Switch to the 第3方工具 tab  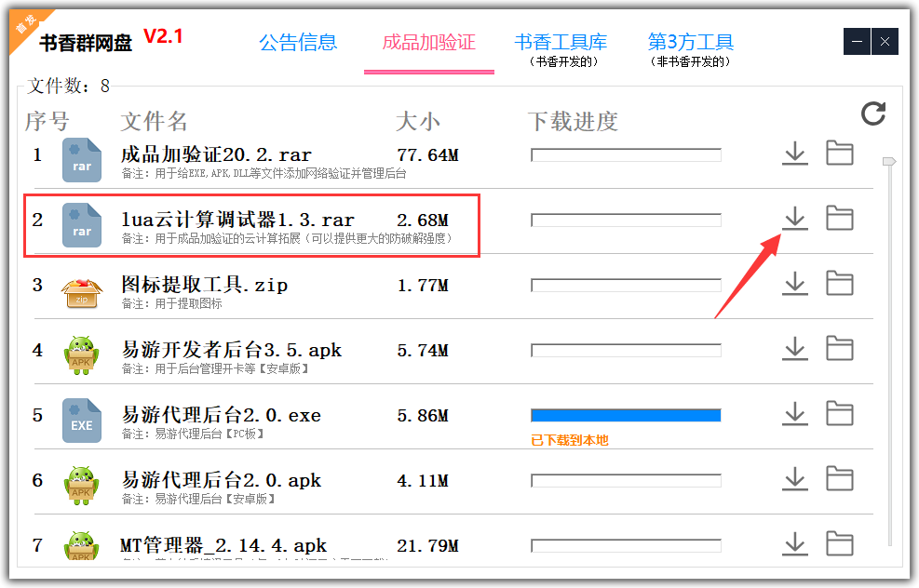(691, 42)
